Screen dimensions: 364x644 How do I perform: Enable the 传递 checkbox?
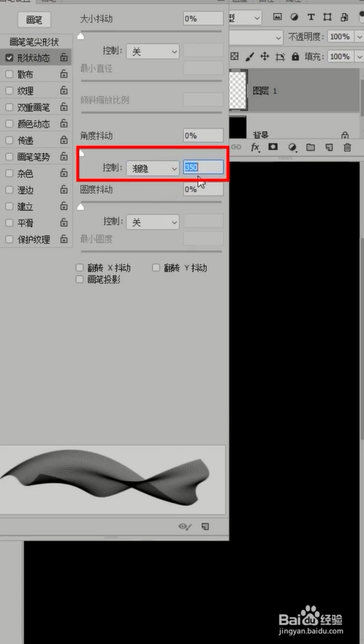pyautogui.click(x=9, y=141)
